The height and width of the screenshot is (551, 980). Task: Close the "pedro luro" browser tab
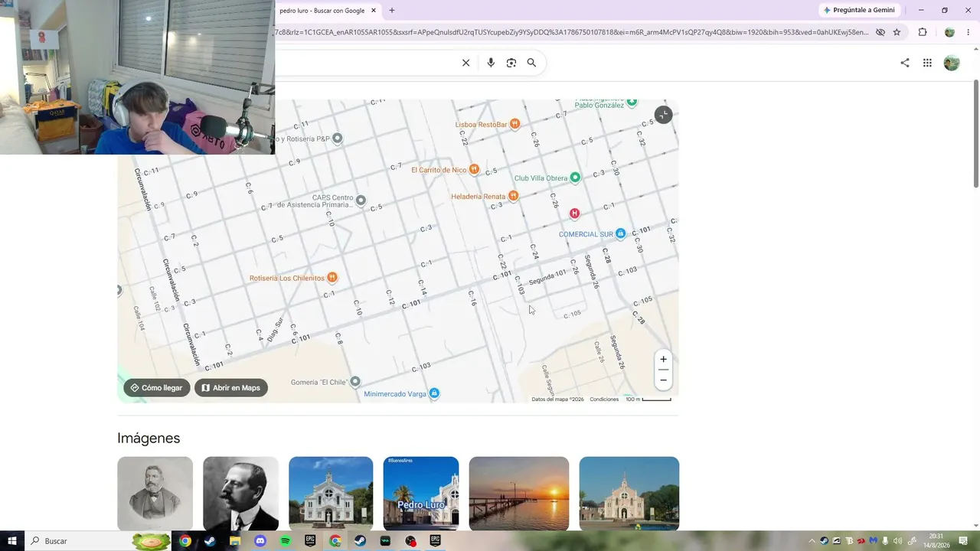(374, 11)
